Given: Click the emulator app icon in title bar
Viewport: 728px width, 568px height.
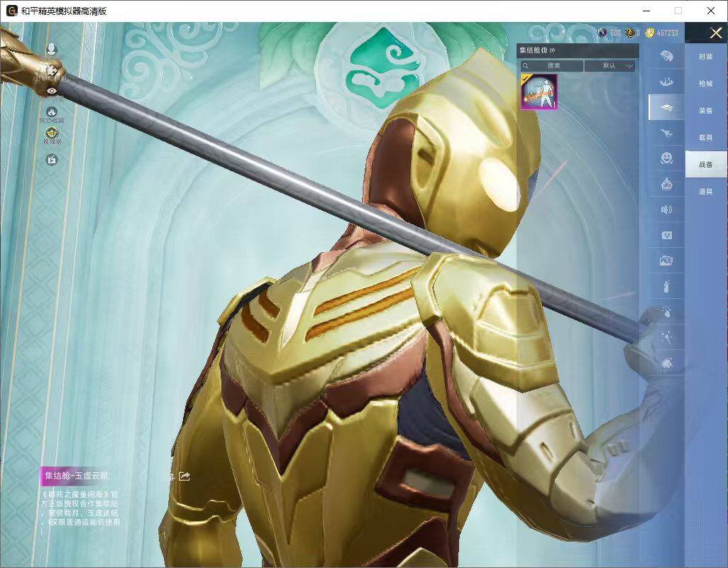Looking at the screenshot, I should [13, 11].
